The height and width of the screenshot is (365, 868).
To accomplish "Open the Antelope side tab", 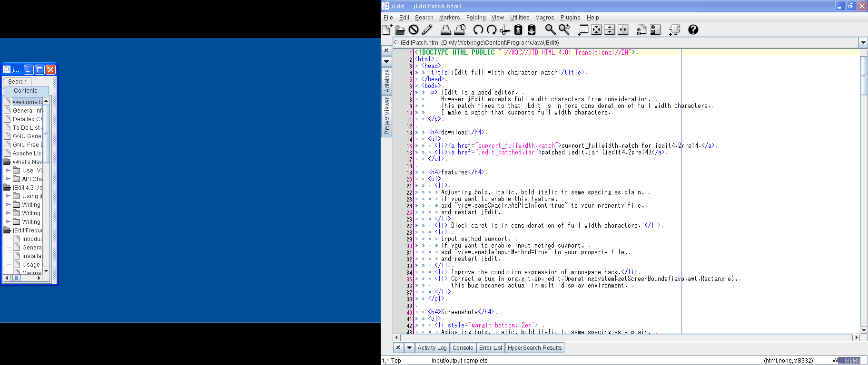I will [x=386, y=81].
